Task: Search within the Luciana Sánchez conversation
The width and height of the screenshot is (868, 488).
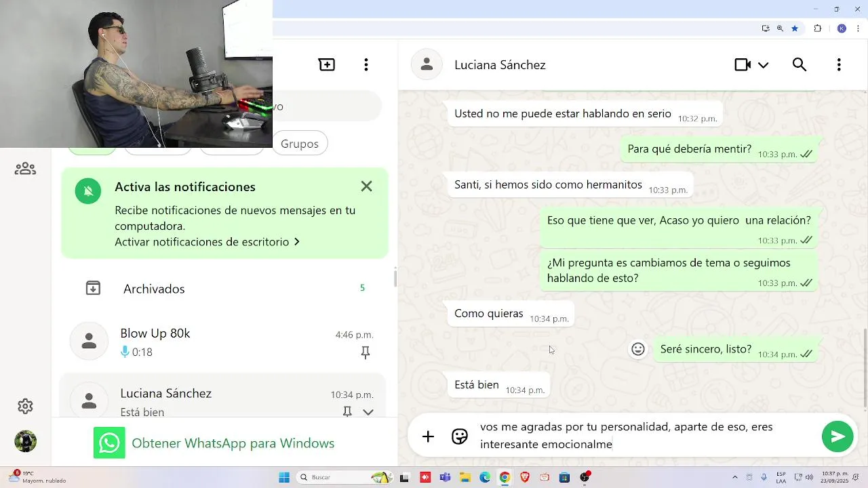Action: [x=800, y=64]
